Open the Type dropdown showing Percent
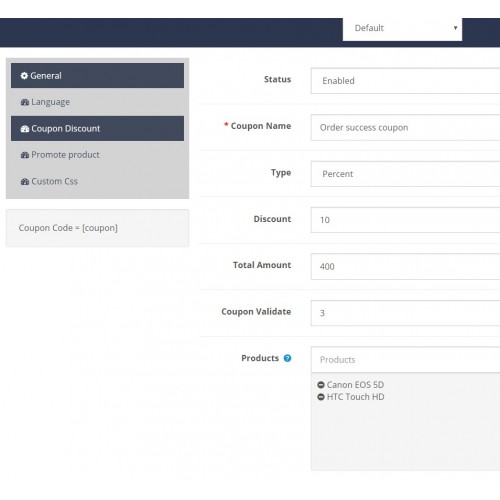This screenshot has width=500, height=500. point(405,174)
